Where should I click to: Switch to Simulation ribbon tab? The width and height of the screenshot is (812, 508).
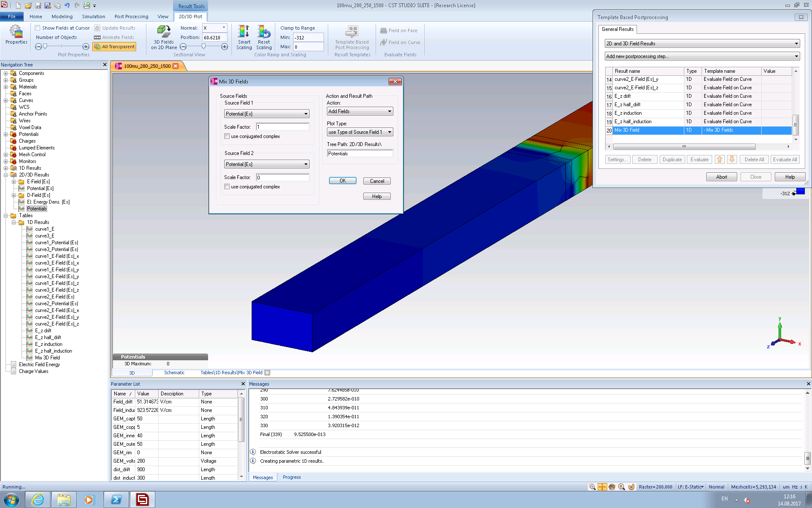point(93,17)
